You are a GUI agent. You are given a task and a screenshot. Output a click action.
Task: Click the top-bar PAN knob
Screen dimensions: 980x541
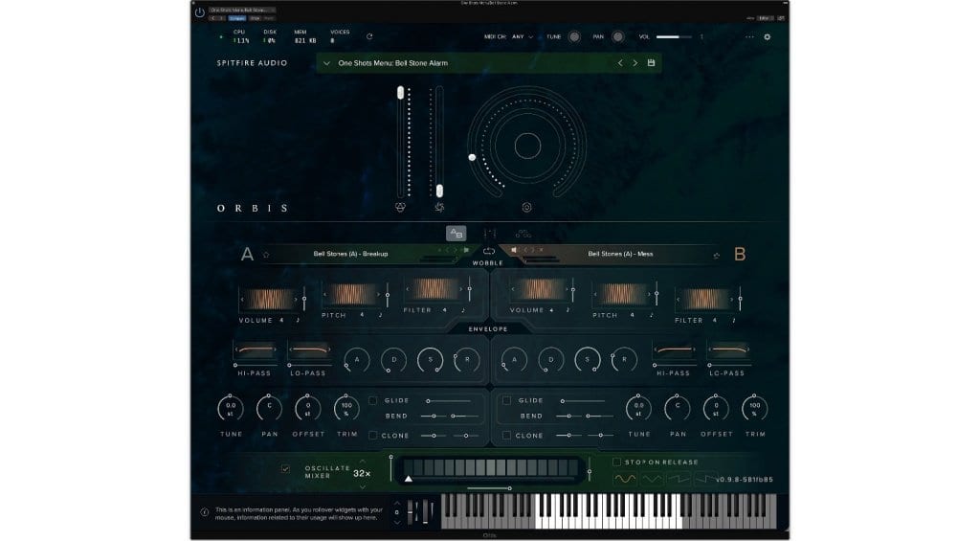[x=617, y=37]
